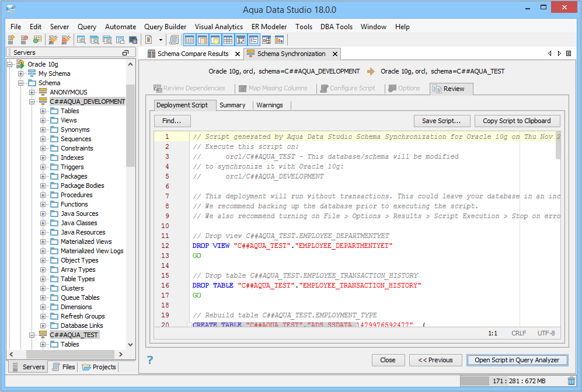Click the << Previous button
Screen dimensions: 582x392
435,360
